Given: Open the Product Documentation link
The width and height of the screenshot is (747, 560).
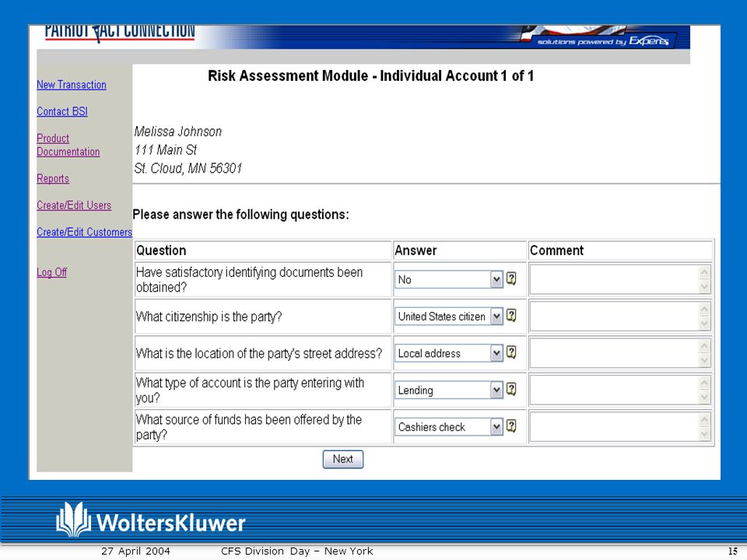Looking at the screenshot, I should coord(68,145).
